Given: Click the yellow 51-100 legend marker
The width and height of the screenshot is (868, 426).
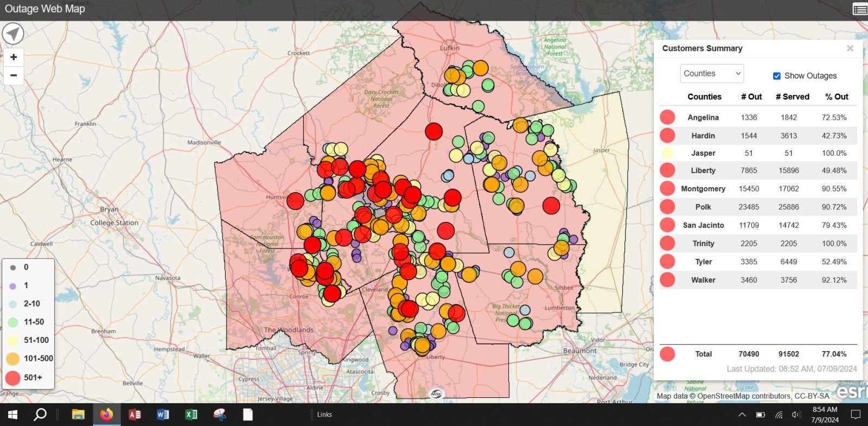Looking at the screenshot, I should pyautogui.click(x=13, y=341).
